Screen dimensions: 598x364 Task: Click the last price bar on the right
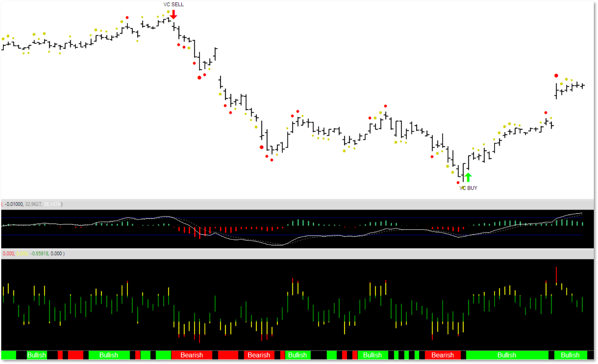coord(582,86)
